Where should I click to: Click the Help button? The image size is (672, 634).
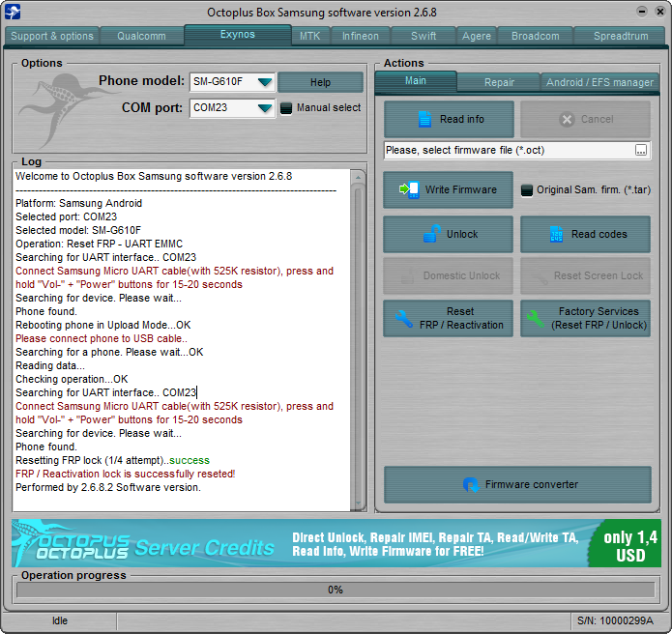coord(320,82)
